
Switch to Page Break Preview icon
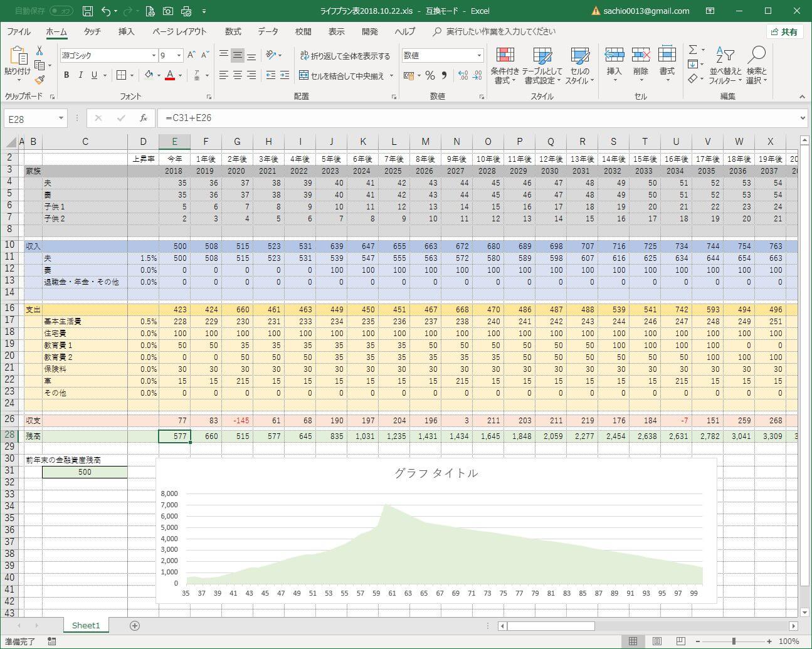681,641
